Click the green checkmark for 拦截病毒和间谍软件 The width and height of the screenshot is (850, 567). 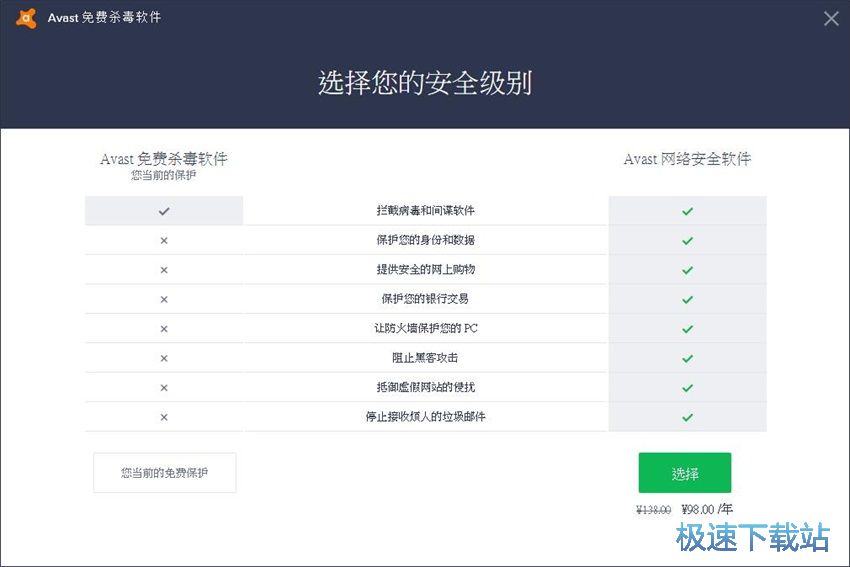tap(687, 211)
